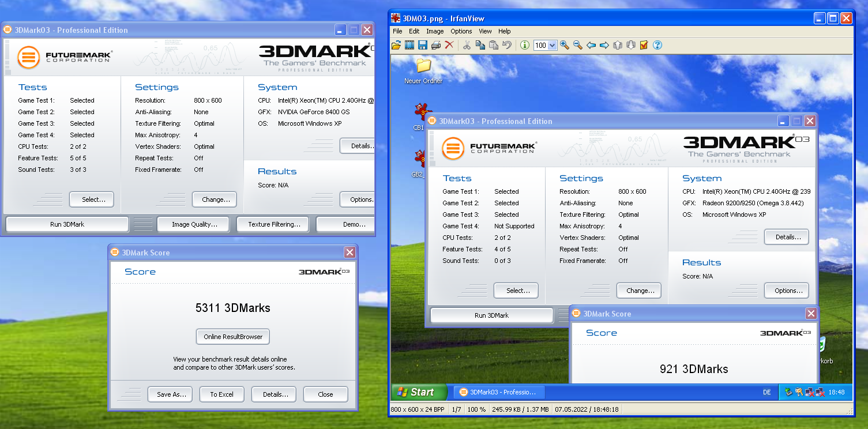Click the down arrow next page icon
The height and width of the screenshot is (429, 868).
pos(631,45)
